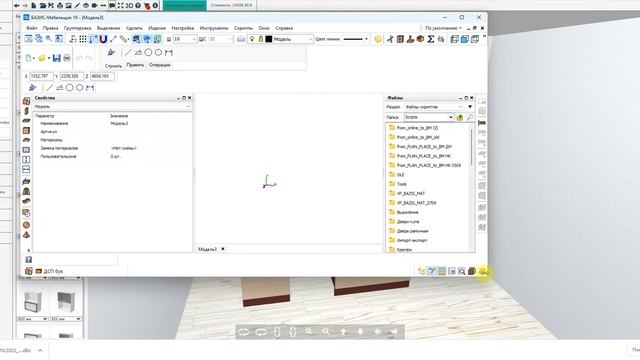Click the open folder icon in toolbar
This screenshot has width=640, height=360.
click(x=42, y=58)
